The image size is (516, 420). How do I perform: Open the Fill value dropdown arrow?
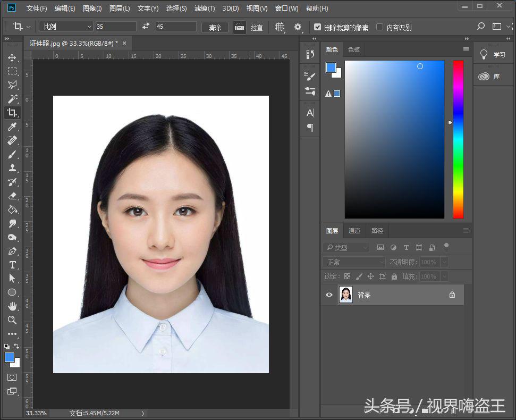tap(444, 276)
